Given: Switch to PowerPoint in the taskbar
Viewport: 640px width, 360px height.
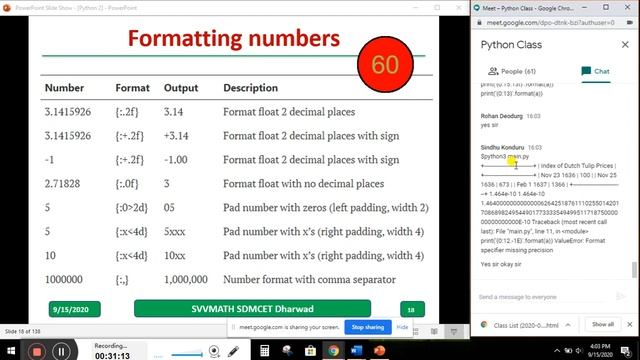Looking at the screenshot, I should (379, 351).
